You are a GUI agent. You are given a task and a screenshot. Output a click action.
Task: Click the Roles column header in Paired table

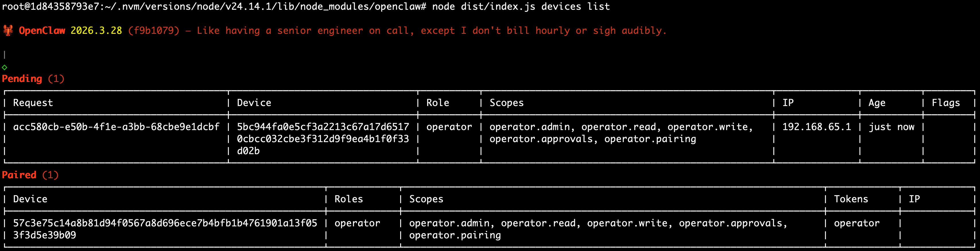click(x=348, y=199)
